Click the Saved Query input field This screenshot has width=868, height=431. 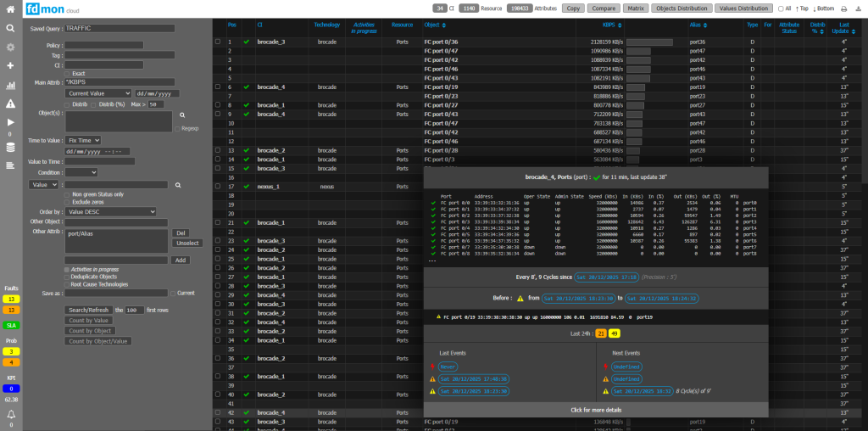120,28
